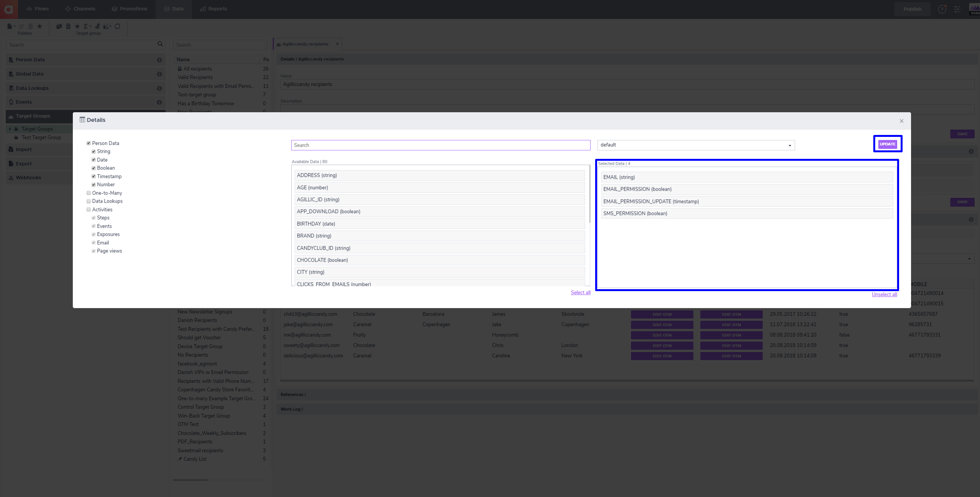Open the help question mark icon

pos(942,9)
